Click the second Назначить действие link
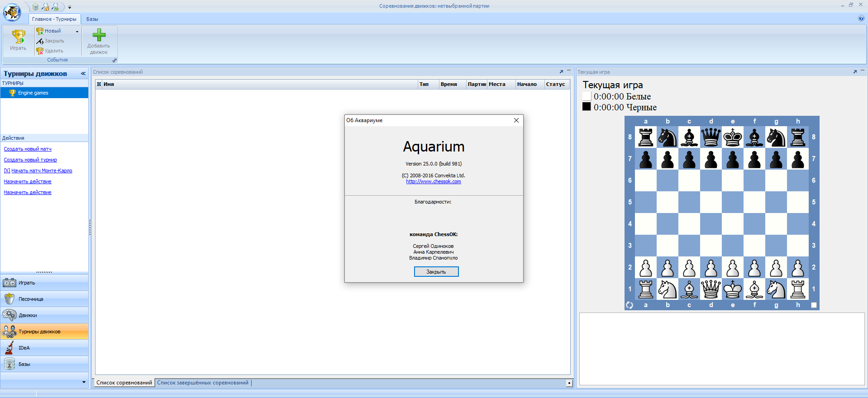Image resolution: width=868 pixels, height=398 pixels. click(28, 192)
